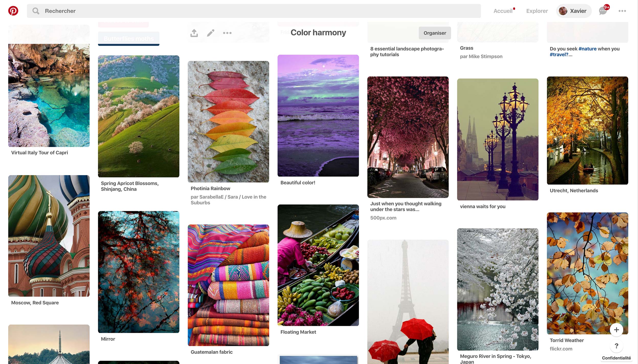Viewport: 638px width, 364px height.
Task: Open the three-dot options menu in top bar
Action: coord(622,11)
